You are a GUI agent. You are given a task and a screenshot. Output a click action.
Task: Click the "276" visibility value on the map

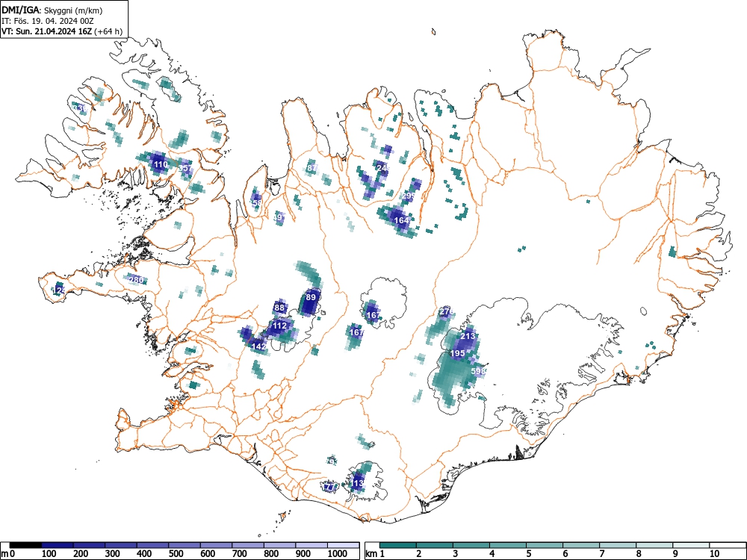click(447, 312)
